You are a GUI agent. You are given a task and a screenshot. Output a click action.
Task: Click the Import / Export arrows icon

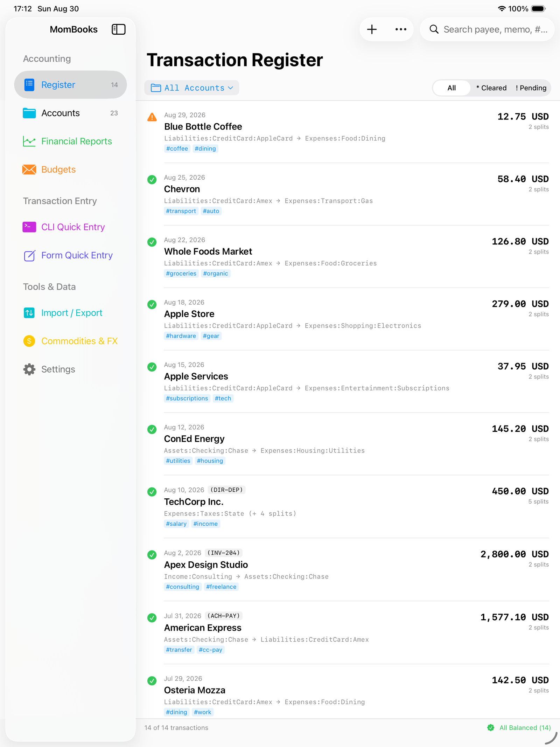point(29,313)
